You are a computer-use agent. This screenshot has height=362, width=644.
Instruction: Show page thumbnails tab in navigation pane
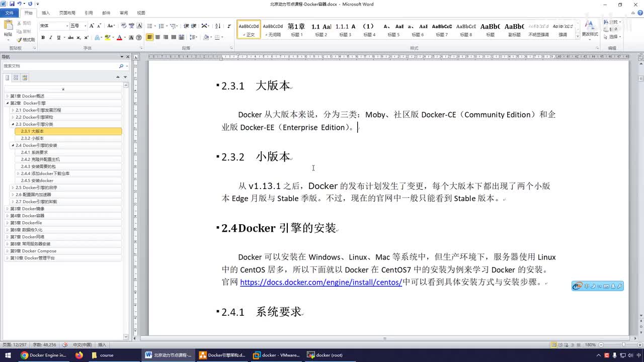(x=16, y=77)
